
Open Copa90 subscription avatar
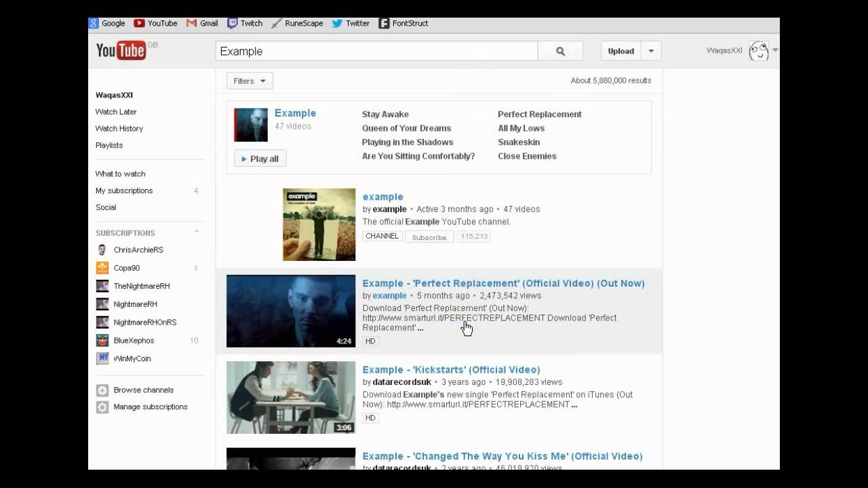102,268
